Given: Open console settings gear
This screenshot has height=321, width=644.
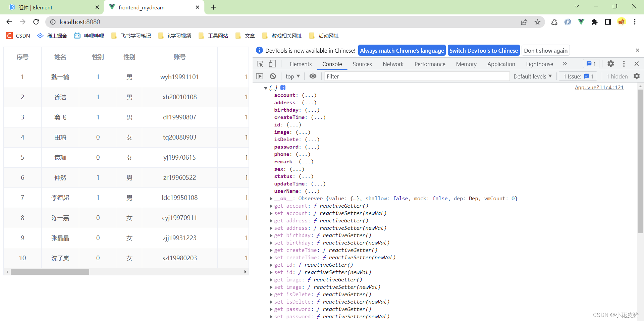Looking at the screenshot, I should [637, 76].
